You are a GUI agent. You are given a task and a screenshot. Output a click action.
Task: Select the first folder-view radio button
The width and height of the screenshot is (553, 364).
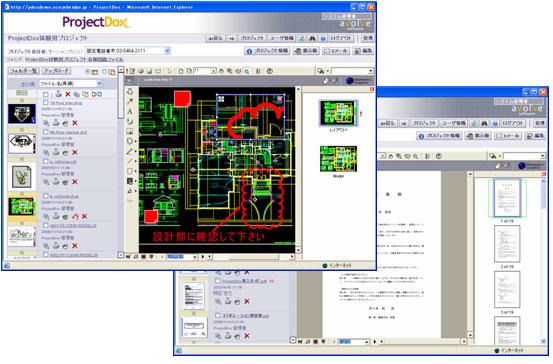coord(87,72)
